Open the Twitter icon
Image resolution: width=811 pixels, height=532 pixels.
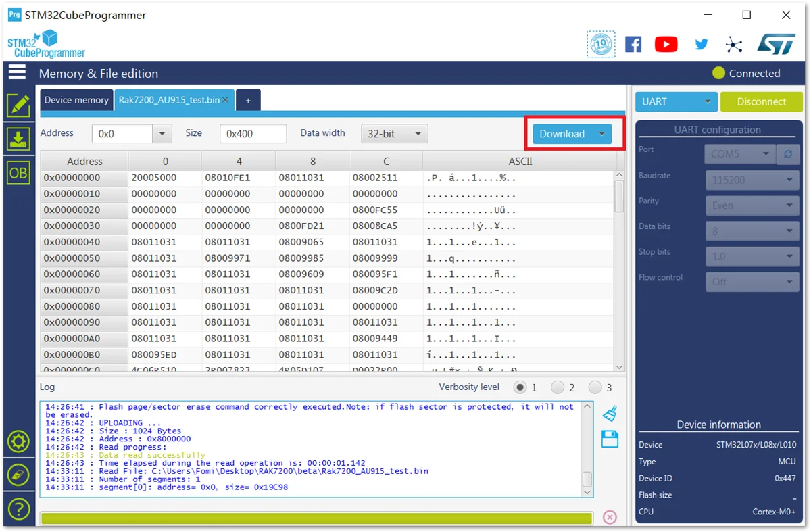coord(702,44)
